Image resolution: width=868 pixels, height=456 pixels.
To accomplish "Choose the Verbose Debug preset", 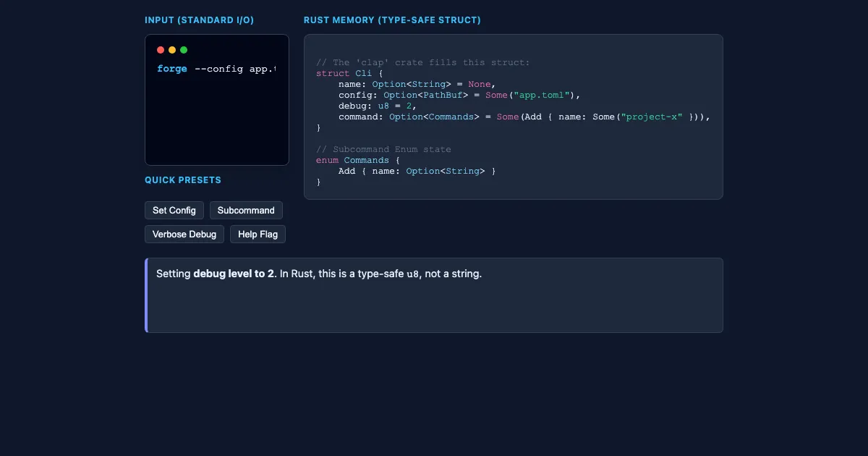I will click(x=184, y=235).
